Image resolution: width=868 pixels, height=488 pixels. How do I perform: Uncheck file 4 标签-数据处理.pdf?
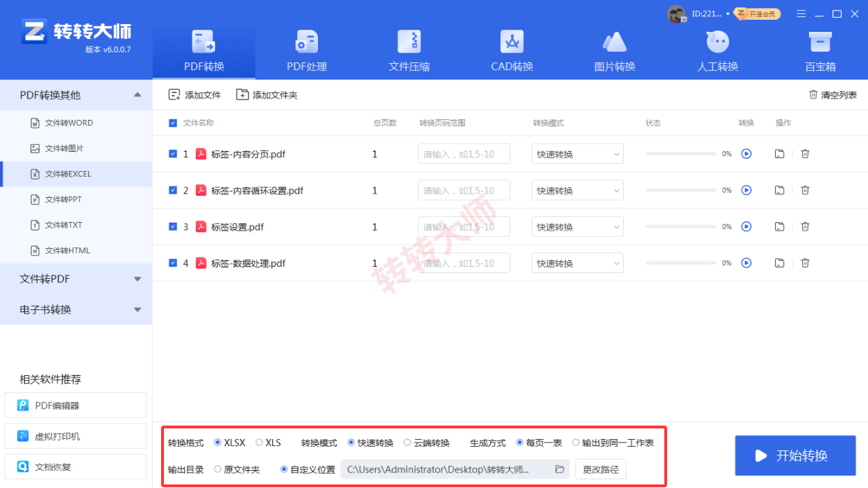click(x=173, y=262)
